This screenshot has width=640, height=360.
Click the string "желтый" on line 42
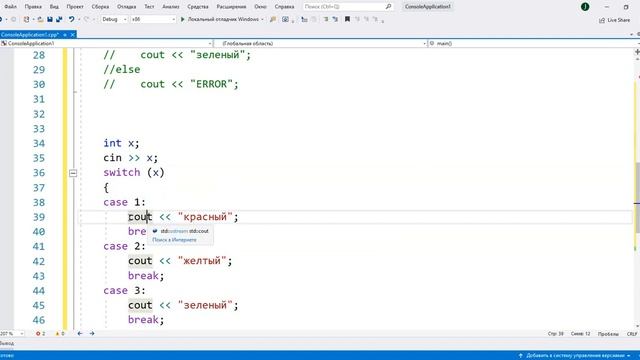(202, 261)
